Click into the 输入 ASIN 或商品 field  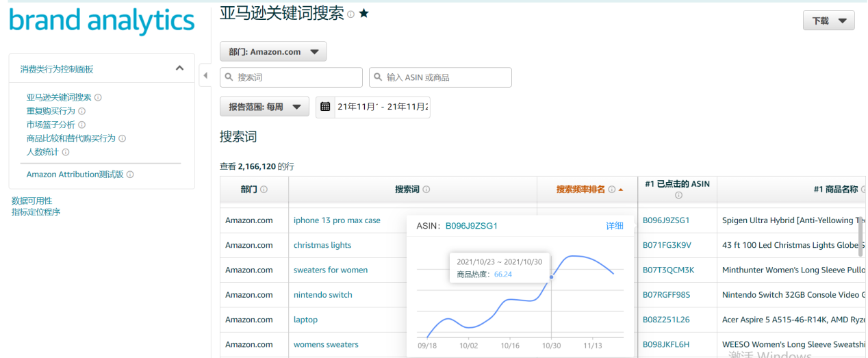pos(440,77)
